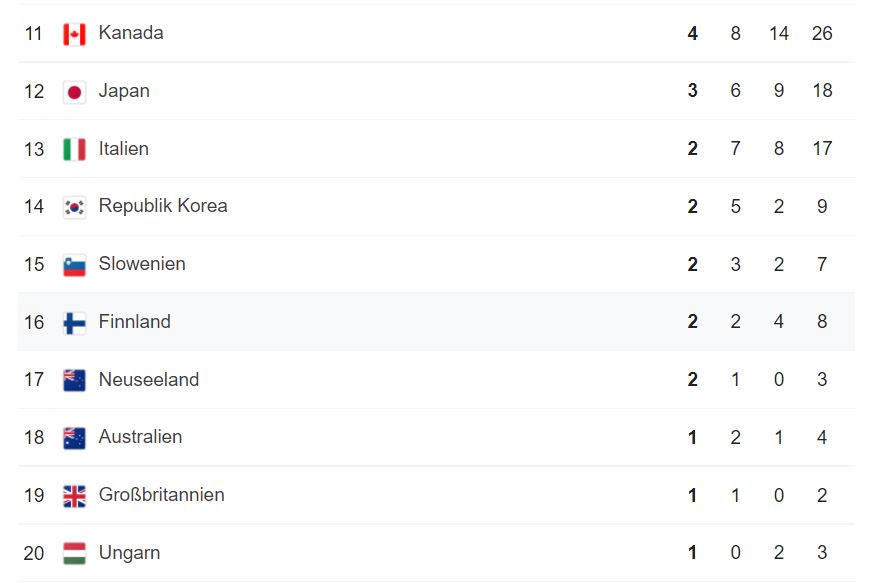870x583 pixels.
Task: Click the Japan flag icon
Action: 74,92
